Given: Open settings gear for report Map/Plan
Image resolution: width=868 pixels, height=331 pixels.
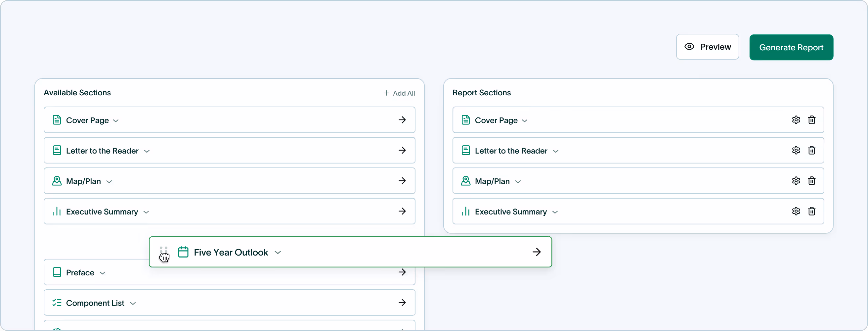Looking at the screenshot, I should (796, 181).
